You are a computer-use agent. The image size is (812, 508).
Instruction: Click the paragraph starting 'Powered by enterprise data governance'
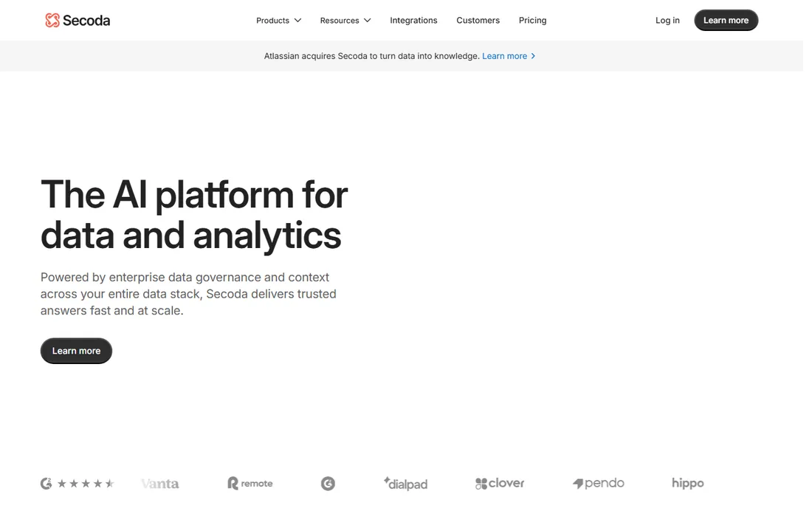(x=188, y=294)
